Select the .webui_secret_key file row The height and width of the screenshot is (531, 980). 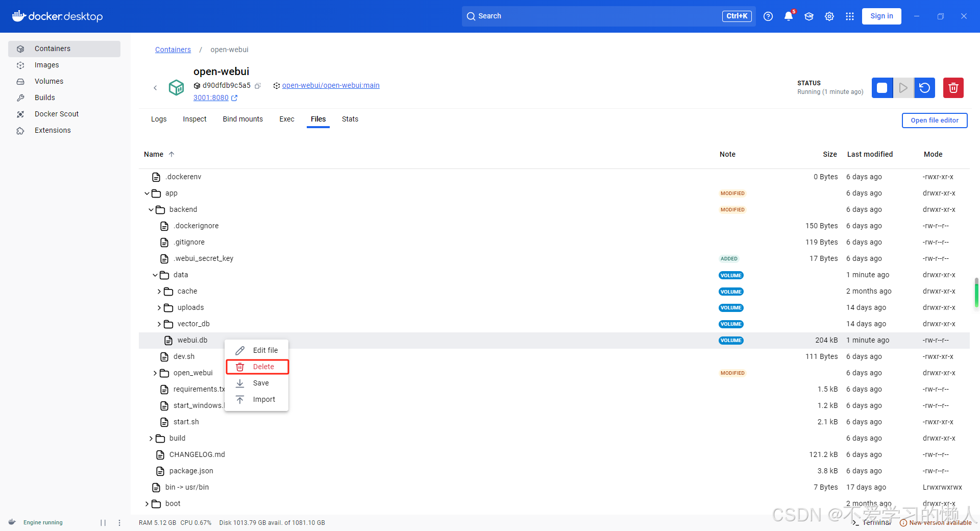[554, 258]
